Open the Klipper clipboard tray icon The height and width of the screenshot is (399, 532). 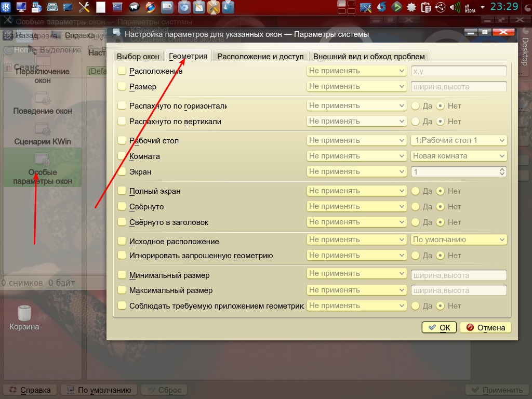[x=426, y=7]
